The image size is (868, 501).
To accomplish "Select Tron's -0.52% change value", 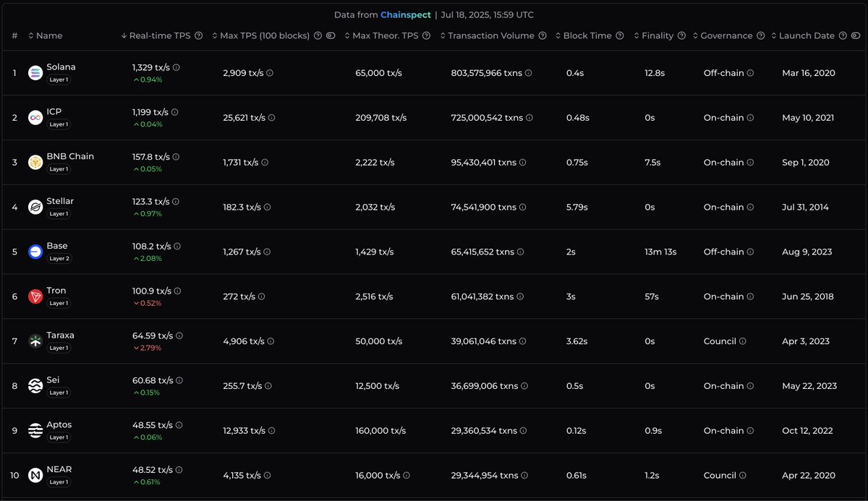I will [147, 304].
